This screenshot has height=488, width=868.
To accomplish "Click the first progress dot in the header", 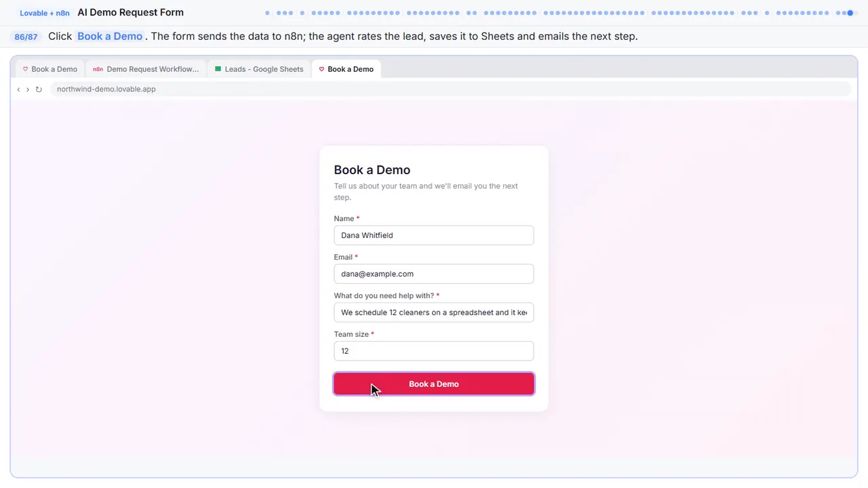I will pyautogui.click(x=267, y=13).
